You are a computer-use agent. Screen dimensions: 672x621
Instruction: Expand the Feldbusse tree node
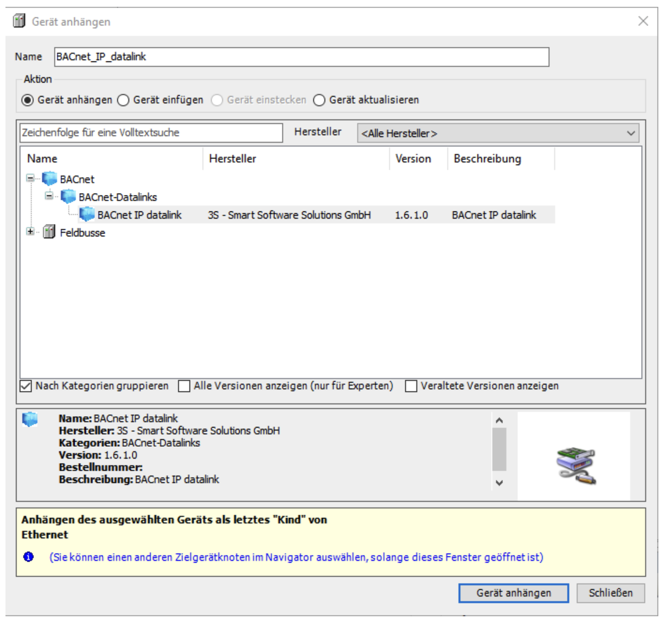click(30, 232)
